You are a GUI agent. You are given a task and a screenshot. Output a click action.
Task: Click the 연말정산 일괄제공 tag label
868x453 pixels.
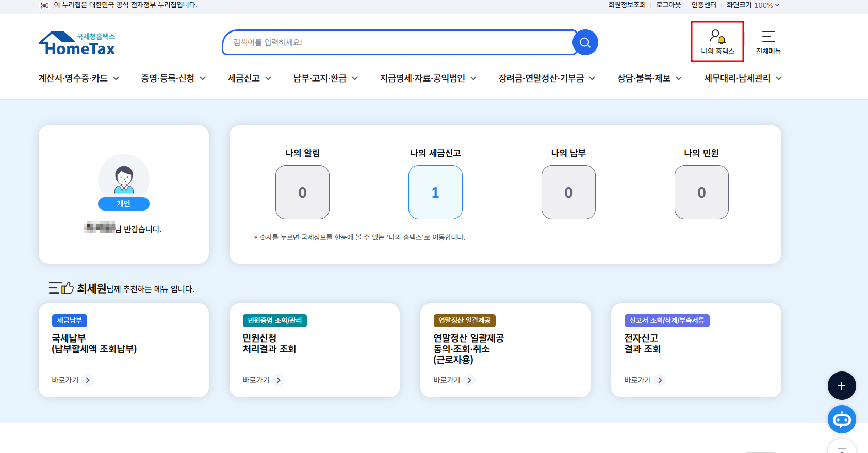pyautogui.click(x=465, y=320)
